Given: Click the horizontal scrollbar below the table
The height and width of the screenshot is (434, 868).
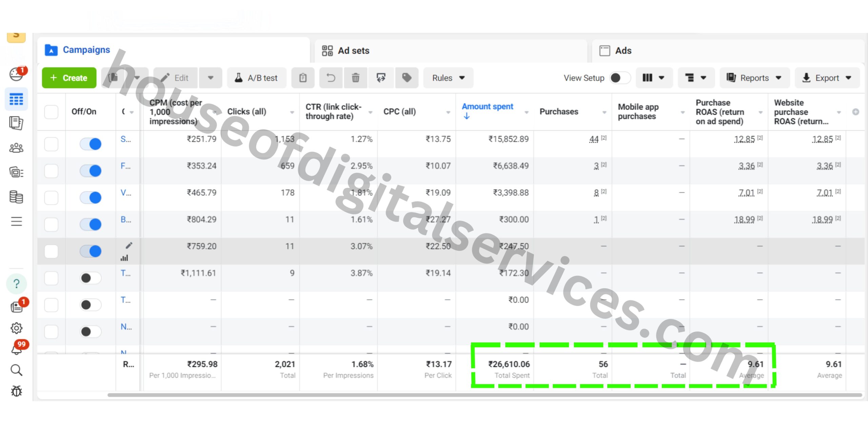Looking at the screenshot, I should [x=485, y=395].
